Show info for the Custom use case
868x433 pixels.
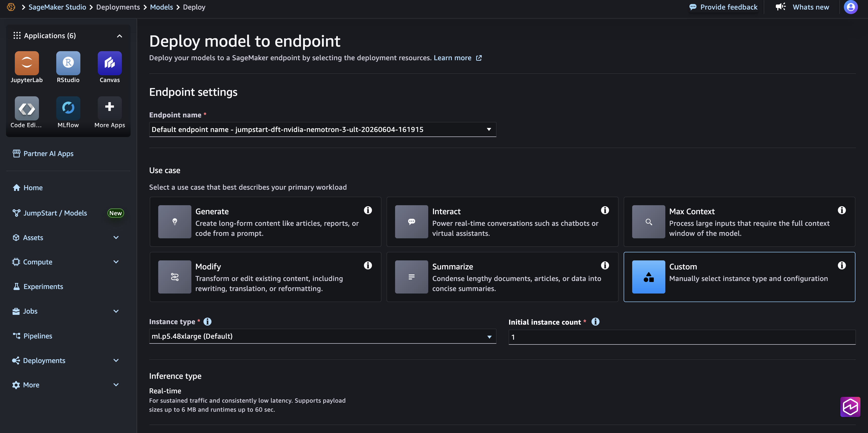tap(842, 265)
